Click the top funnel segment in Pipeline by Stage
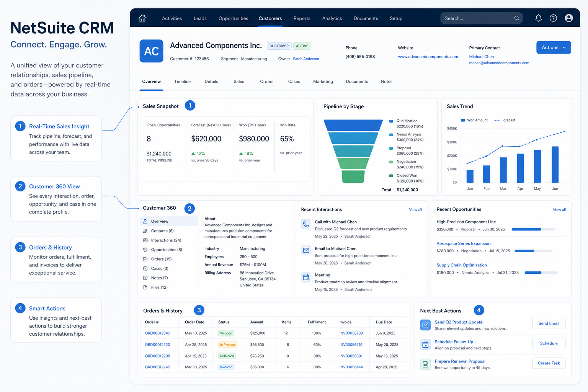The width and height of the screenshot is (588, 392). [353, 125]
